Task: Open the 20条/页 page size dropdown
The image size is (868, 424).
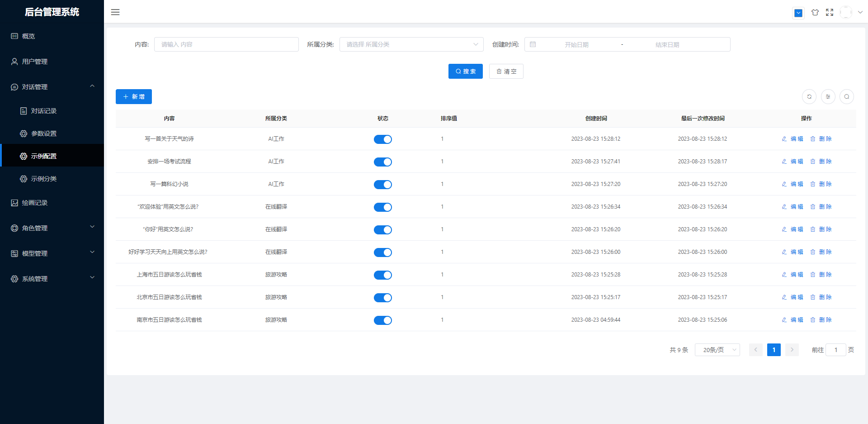Action: [x=717, y=350]
